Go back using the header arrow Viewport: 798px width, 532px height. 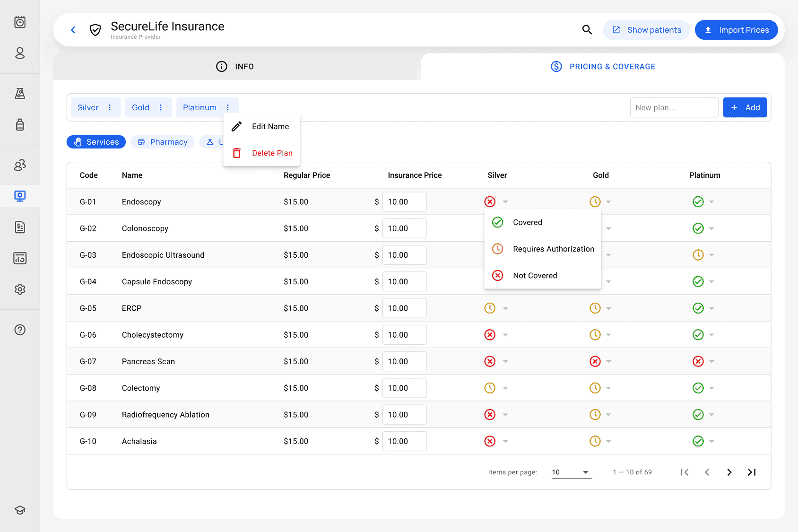point(73,30)
